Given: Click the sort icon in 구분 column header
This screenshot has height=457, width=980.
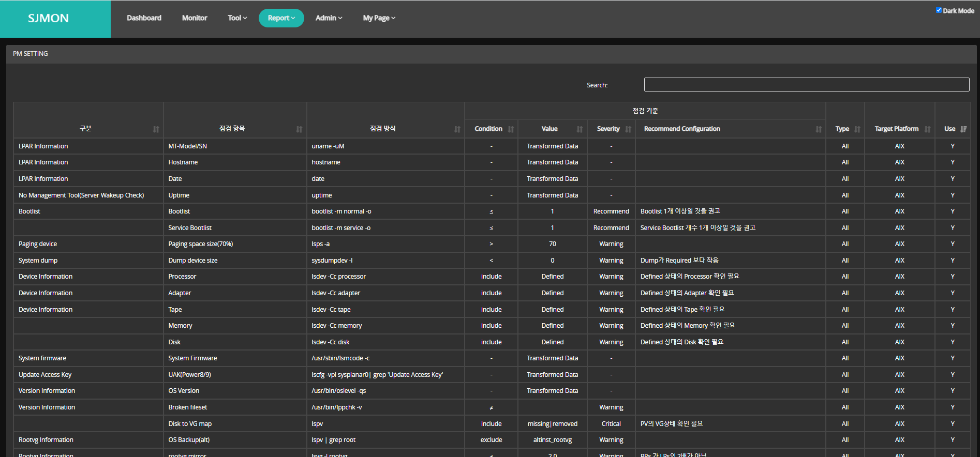Looking at the screenshot, I should tap(156, 129).
